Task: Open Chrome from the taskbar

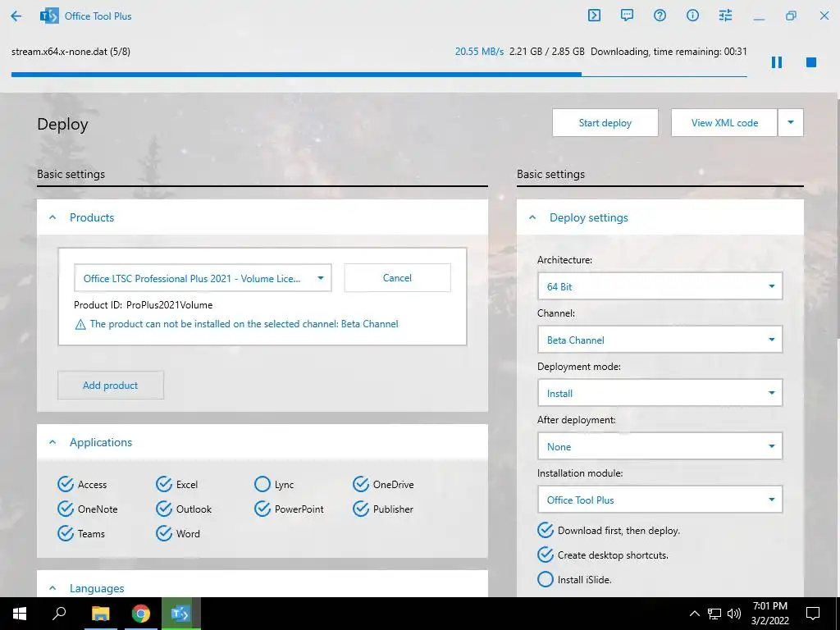Action: (141, 614)
